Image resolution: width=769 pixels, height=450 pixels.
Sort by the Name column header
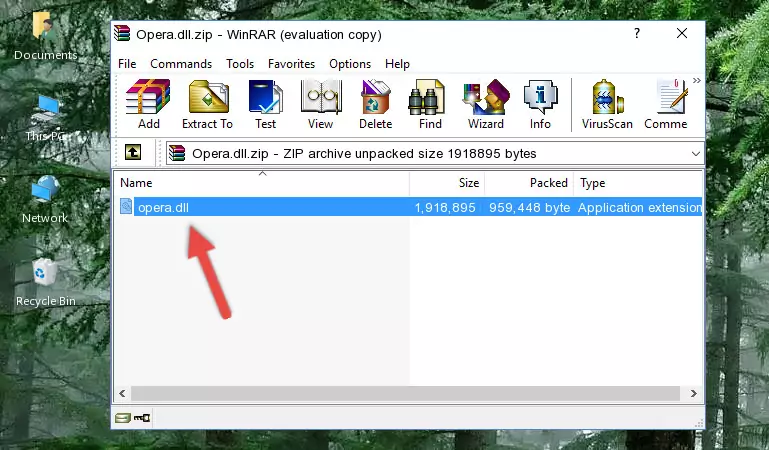point(262,183)
